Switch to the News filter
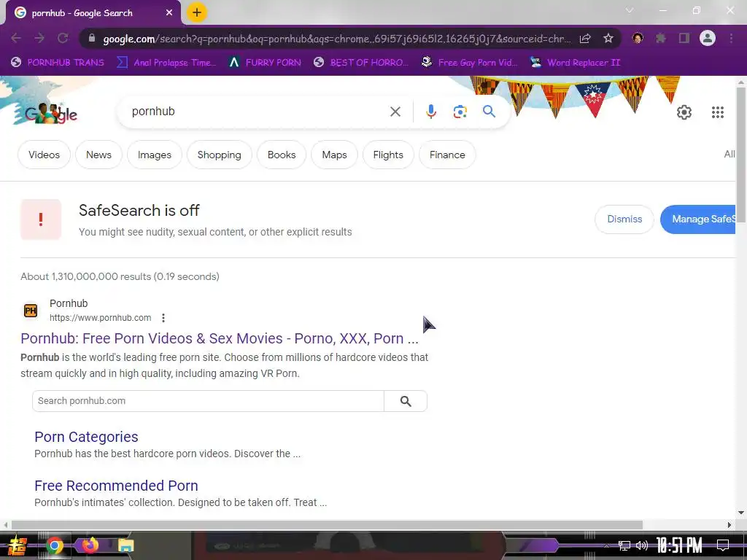Viewport: 747px width, 560px height. [x=98, y=155]
